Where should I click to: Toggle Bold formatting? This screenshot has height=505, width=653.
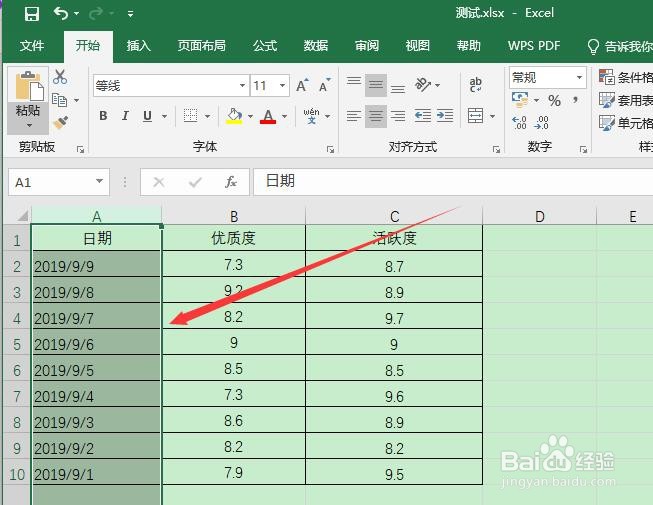[103, 116]
